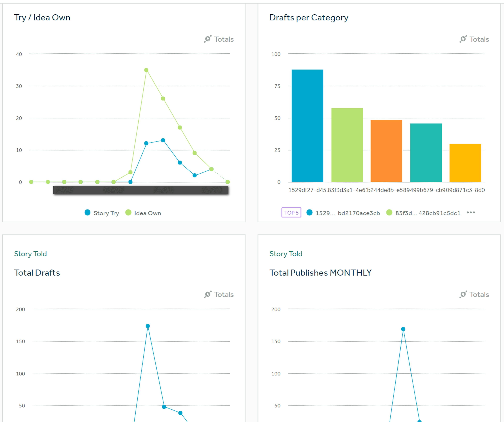This screenshot has height=422, width=504.
Task: Click Total Publishes MONTHLY peak point
Action: coord(403,329)
